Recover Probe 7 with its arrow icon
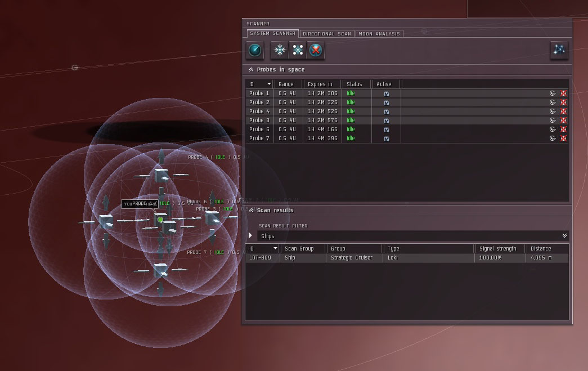The width and height of the screenshot is (588, 371). pyautogui.click(x=553, y=138)
